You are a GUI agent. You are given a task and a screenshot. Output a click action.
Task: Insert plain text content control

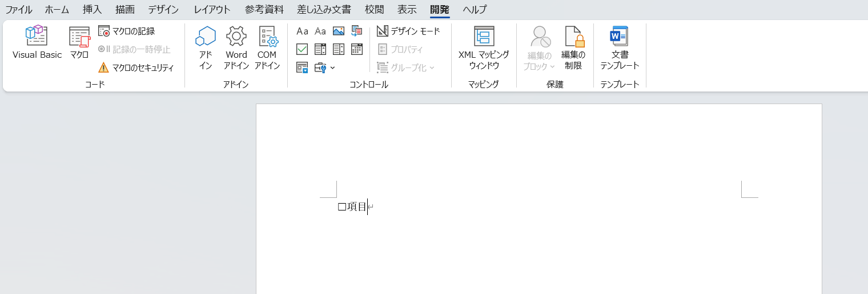click(320, 31)
